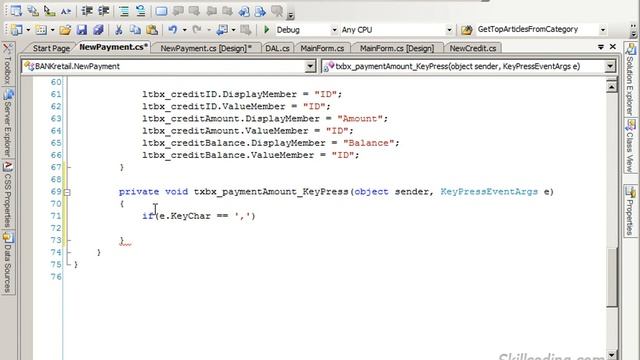Switch to the NewPayment.cs [Design] tab
Viewport: 640px width, 360px height.
tap(206, 48)
